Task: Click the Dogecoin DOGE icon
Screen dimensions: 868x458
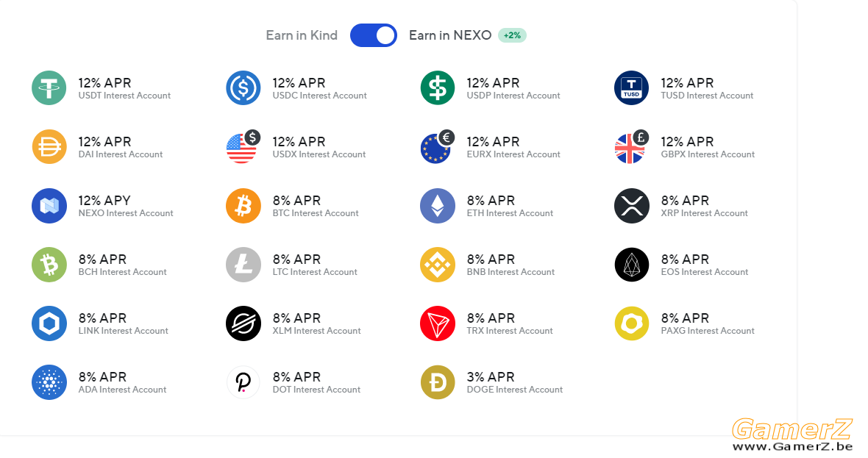Action: pyautogui.click(x=438, y=382)
